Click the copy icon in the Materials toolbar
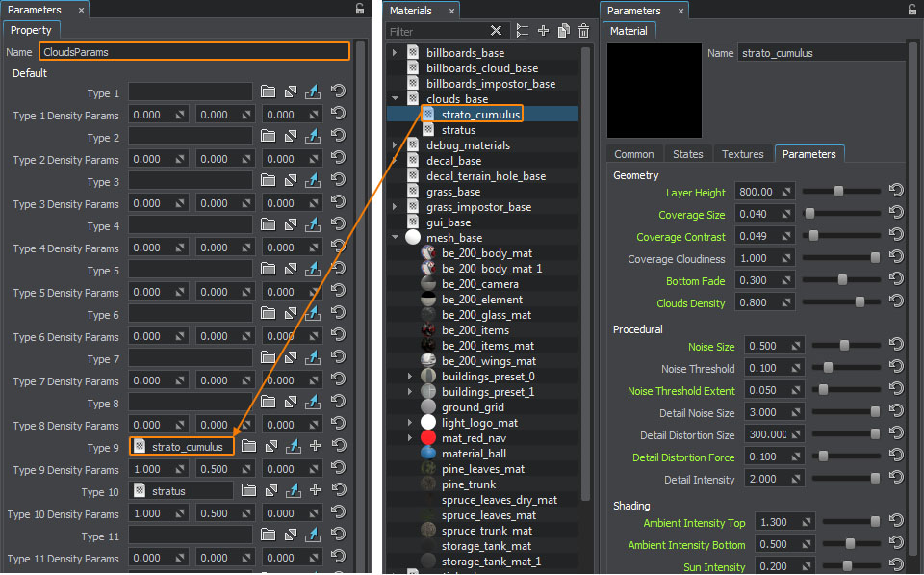The image size is (924, 575). tap(563, 31)
